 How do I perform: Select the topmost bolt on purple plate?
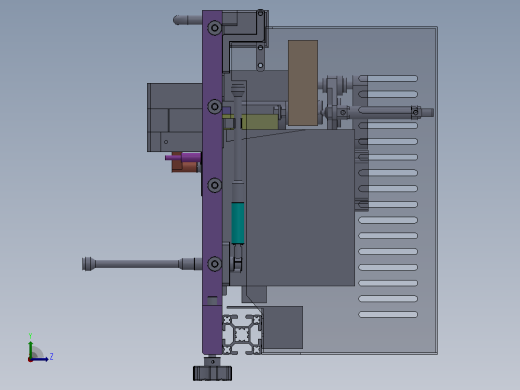tap(215, 28)
